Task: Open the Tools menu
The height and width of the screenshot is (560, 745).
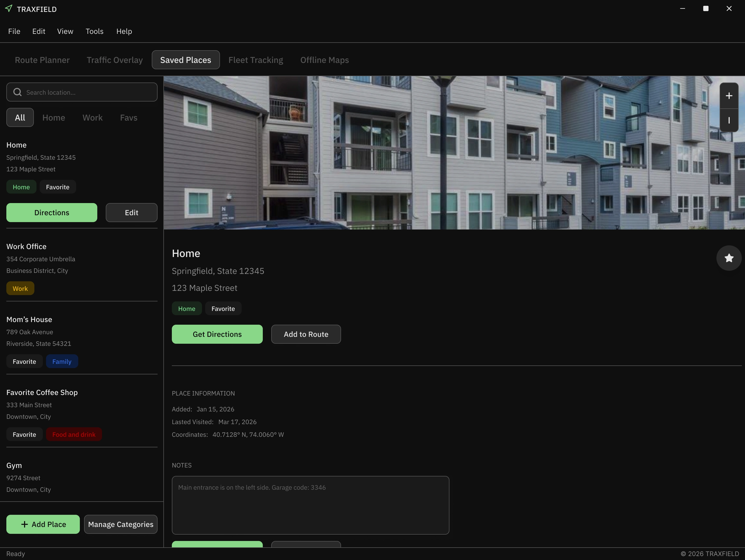Action: (x=94, y=31)
